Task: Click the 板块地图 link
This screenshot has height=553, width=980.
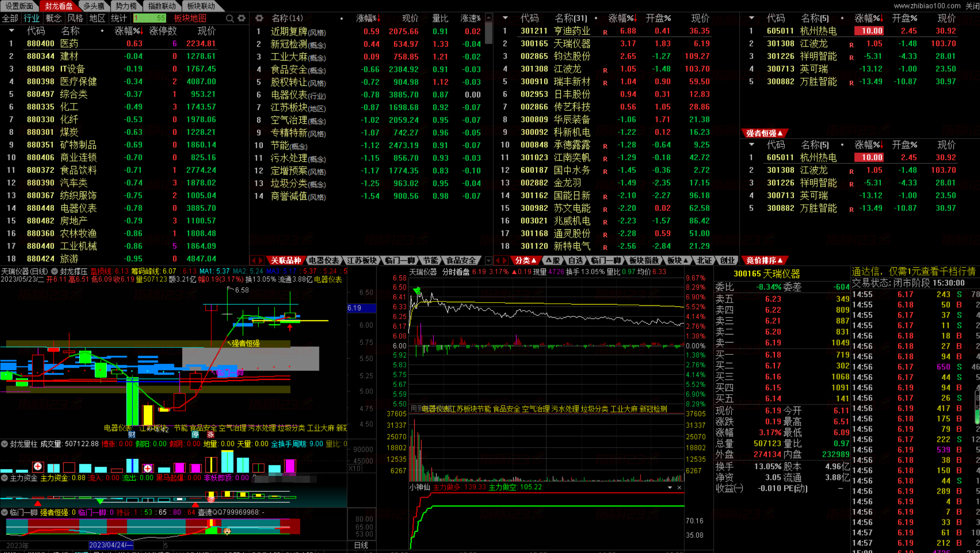Action: pyautogui.click(x=190, y=18)
